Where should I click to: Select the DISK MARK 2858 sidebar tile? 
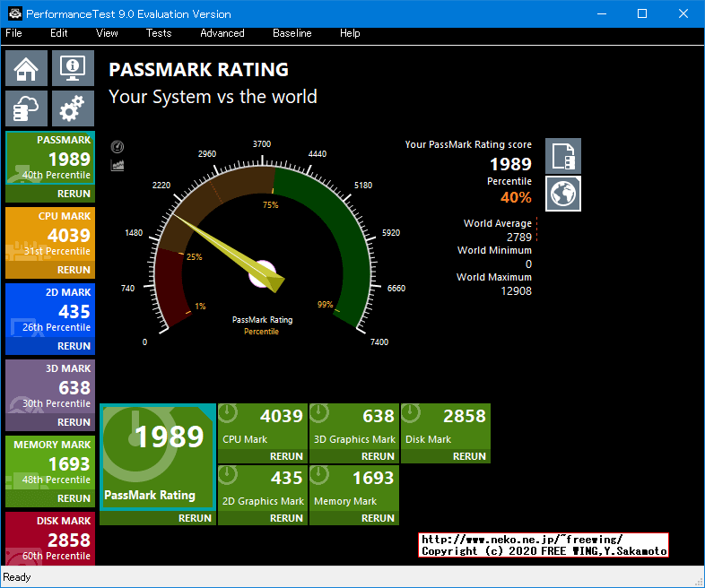coord(50,538)
